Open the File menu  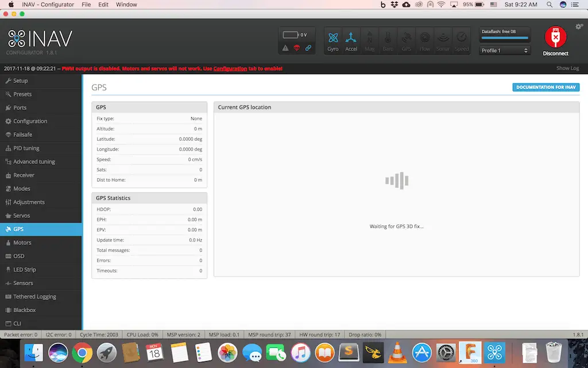[86, 5]
